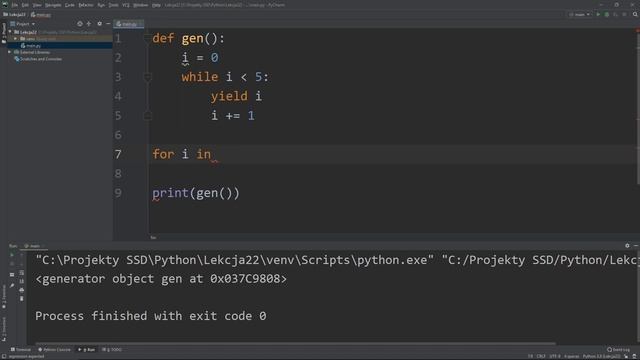This screenshot has height=360, width=640.
Task: Toggle the Project side tab on left edge
Action: pyautogui.click(x=4, y=33)
